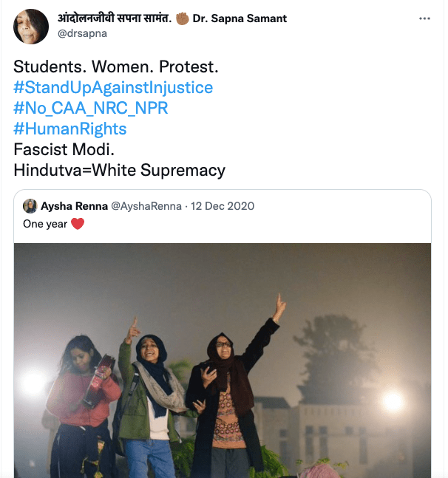The height and width of the screenshot is (478, 448).
Task: Click the raised fist emoji in name
Action: point(182,18)
